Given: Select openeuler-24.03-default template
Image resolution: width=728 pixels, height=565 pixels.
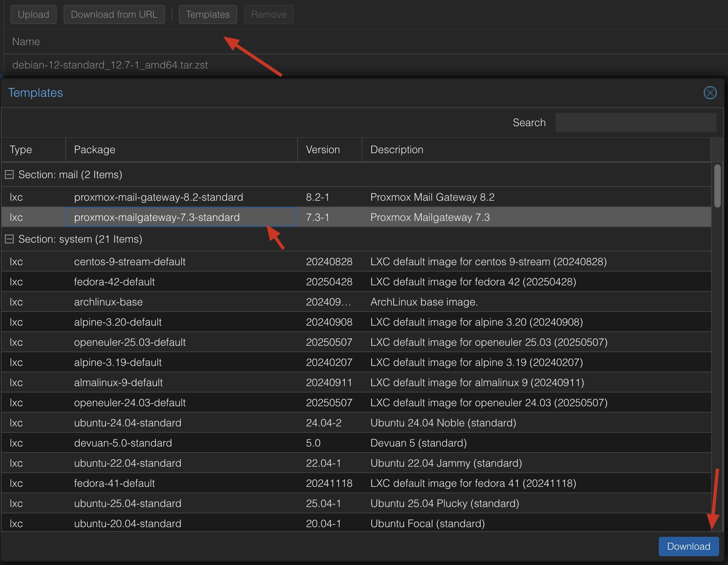Looking at the screenshot, I should [356, 403].
